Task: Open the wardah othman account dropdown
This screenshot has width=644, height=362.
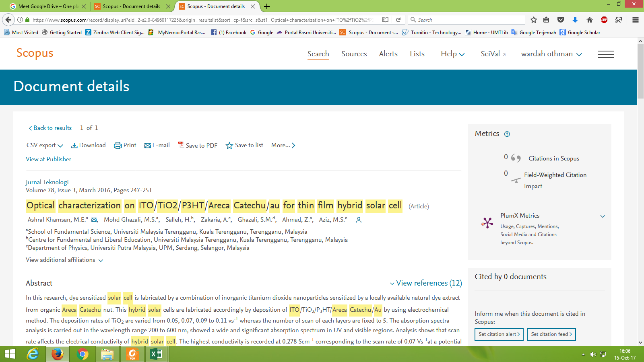Action: point(551,54)
